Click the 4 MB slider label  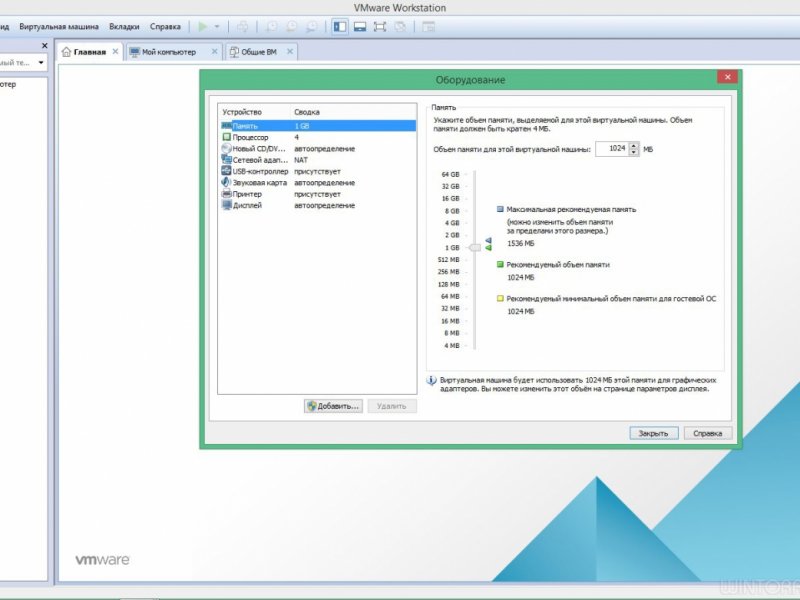[x=452, y=345]
